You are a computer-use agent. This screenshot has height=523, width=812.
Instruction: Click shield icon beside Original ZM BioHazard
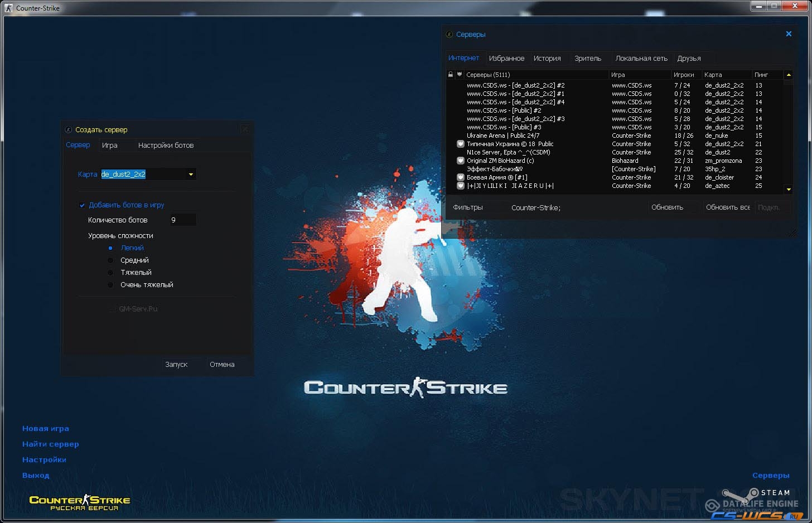tap(460, 161)
